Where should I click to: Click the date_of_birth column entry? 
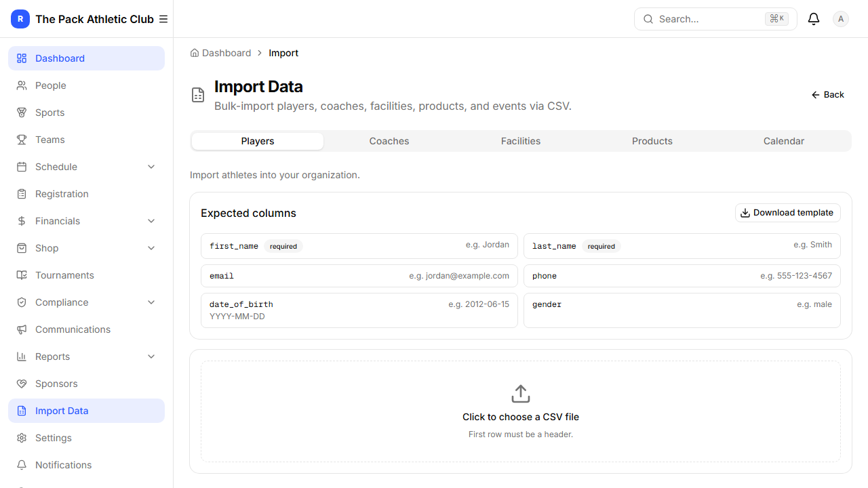[x=359, y=310]
